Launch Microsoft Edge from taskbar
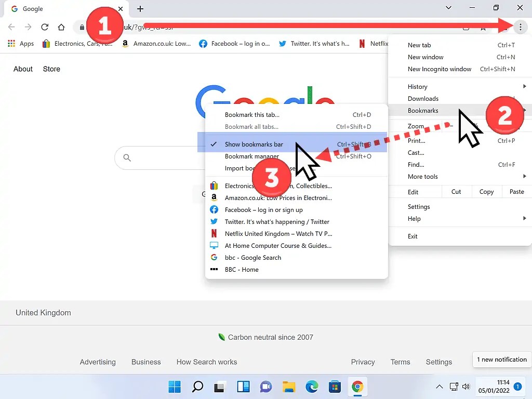The image size is (532, 399). [312, 387]
